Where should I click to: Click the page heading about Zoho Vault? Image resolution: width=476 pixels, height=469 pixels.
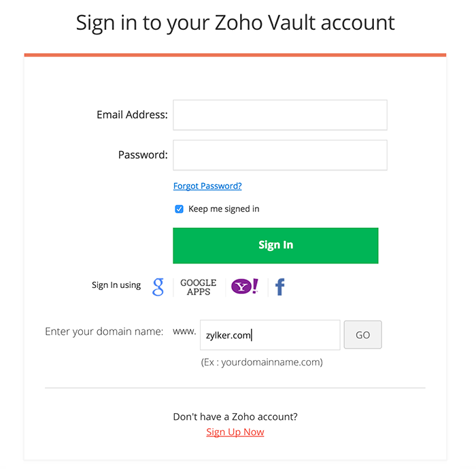[x=235, y=22]
